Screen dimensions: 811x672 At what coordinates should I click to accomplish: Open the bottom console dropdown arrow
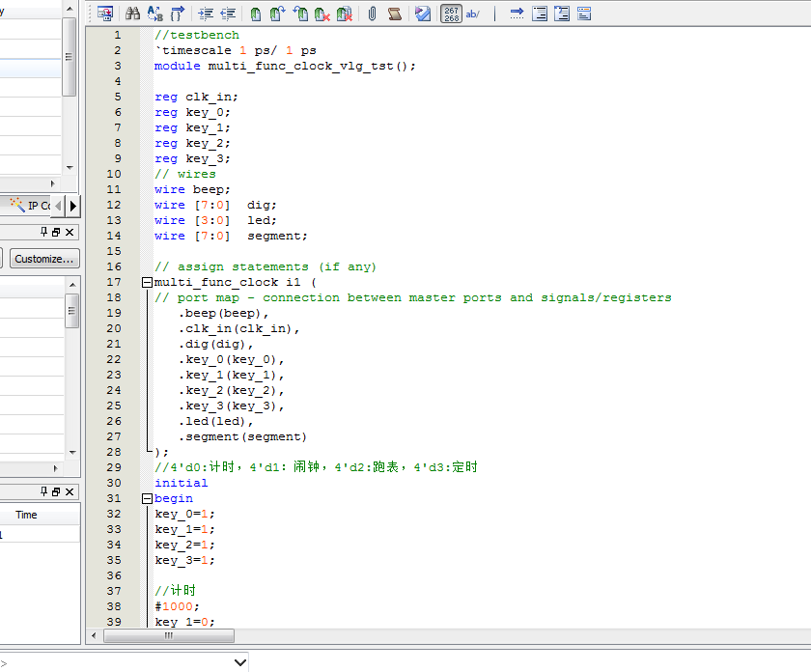[240, 662]
